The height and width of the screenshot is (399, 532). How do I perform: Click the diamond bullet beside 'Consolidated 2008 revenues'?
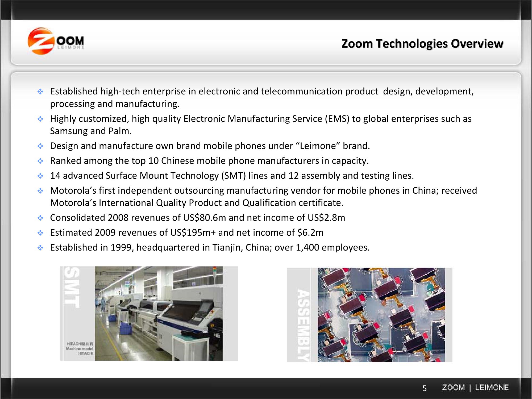pyautogui.click(x=40, y=218)
